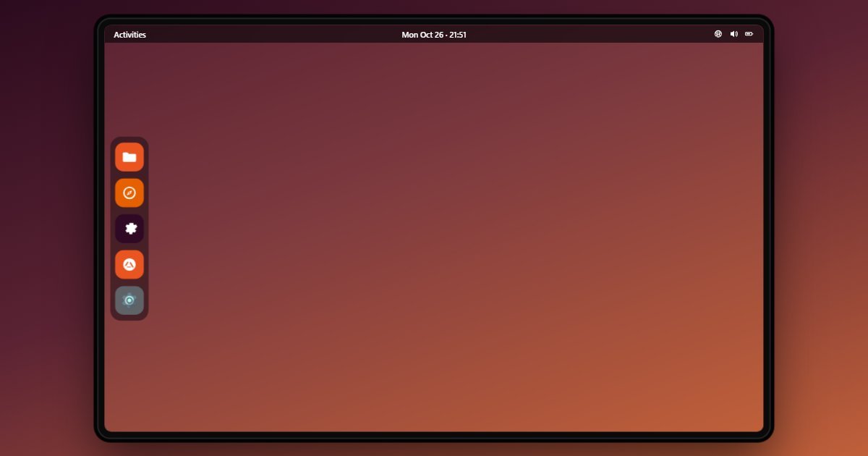868x456 pixels.
Task: Open the dark gear settings dock icon
Action: tap(129, 229)
